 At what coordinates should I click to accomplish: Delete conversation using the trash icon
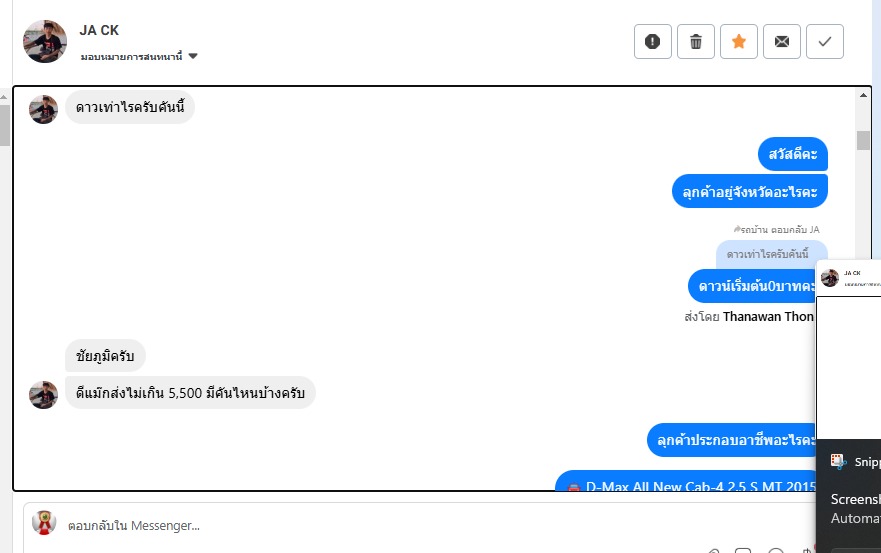click(696, 42)
